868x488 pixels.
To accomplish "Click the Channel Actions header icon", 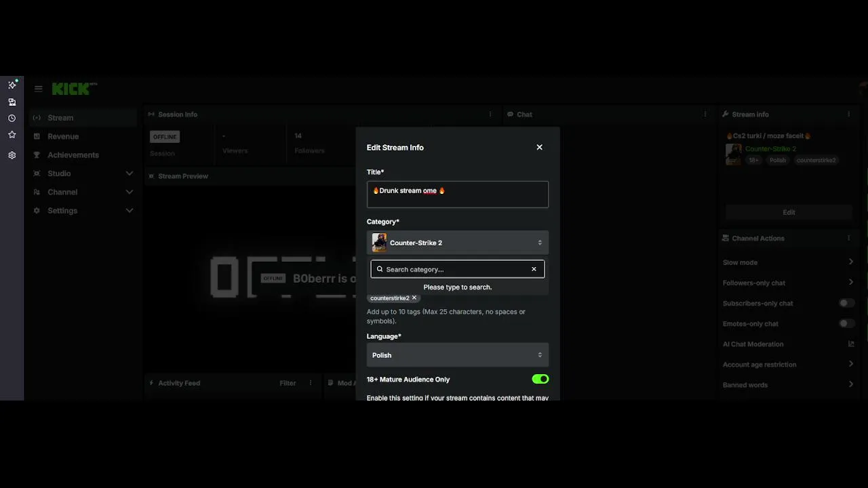I will 726,238.
